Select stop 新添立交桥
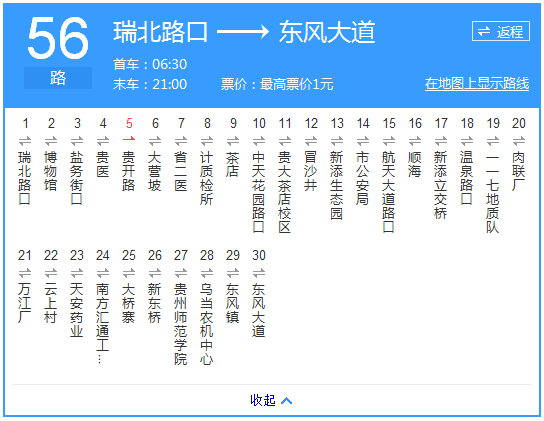 tap(441, 185)
